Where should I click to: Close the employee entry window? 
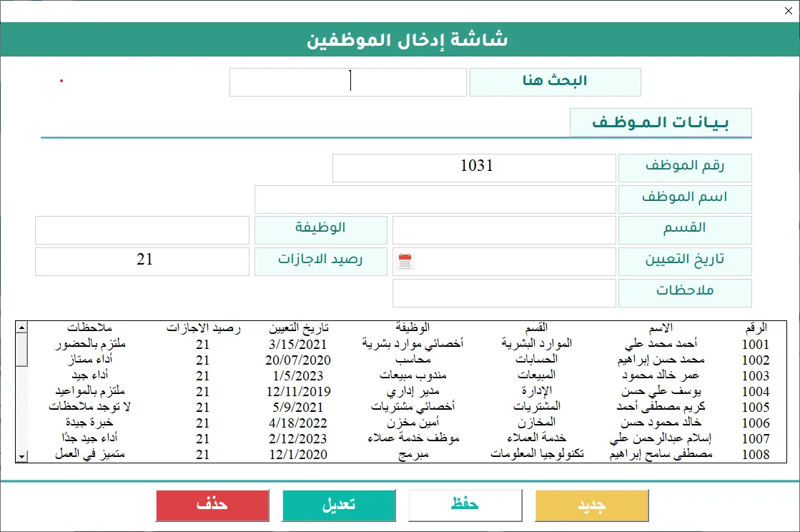click(x=789, y=11)
